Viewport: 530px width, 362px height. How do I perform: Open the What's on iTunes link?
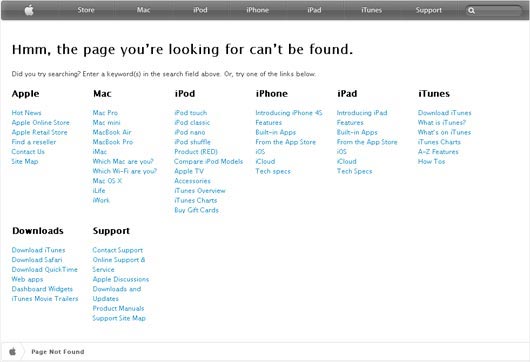(x=444, y=132)
